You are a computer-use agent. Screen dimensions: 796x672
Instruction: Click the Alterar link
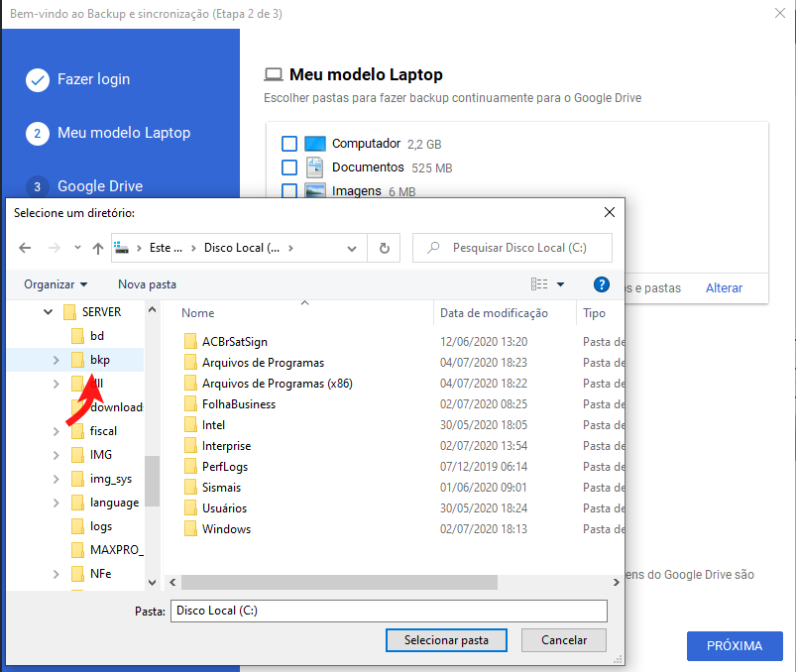724,287
